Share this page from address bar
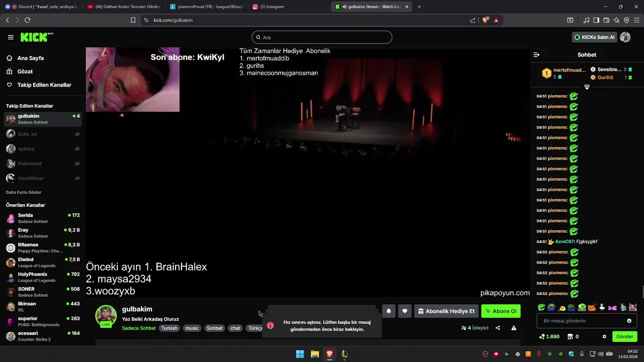This screenshot has height=362, width=644. point(473,20)
